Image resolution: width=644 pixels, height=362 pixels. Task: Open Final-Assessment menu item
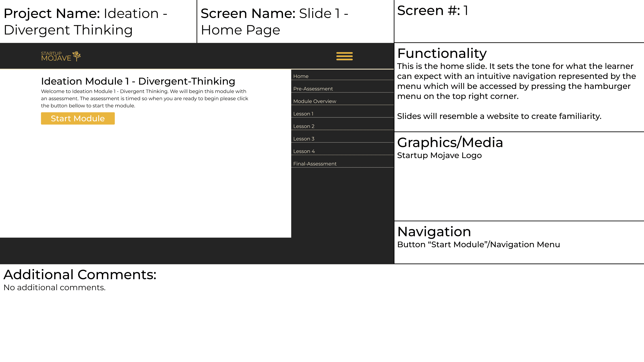click(315, 164)
